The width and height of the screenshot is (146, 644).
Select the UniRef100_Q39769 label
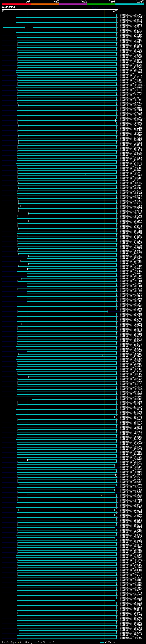point(131,63)
